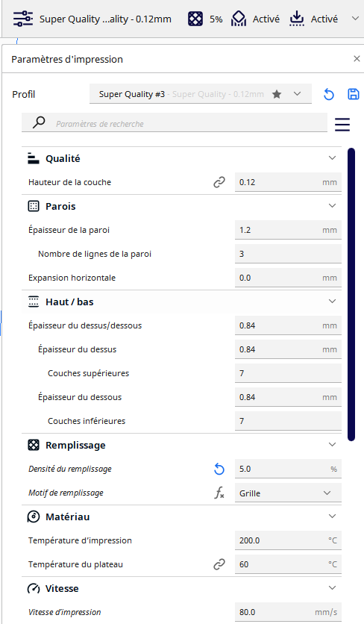The height and width of the screenshot is (624, 364).
Task: Click the star icon in profile selector
Action: (277, 94)
